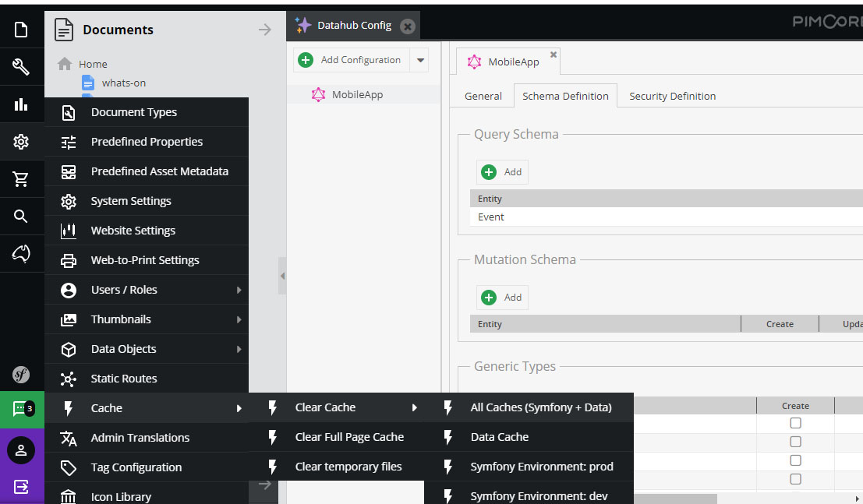
Task: Select Predefined Asset Metadata menu item
Action: pyautogui.click(x=147, y=171)
